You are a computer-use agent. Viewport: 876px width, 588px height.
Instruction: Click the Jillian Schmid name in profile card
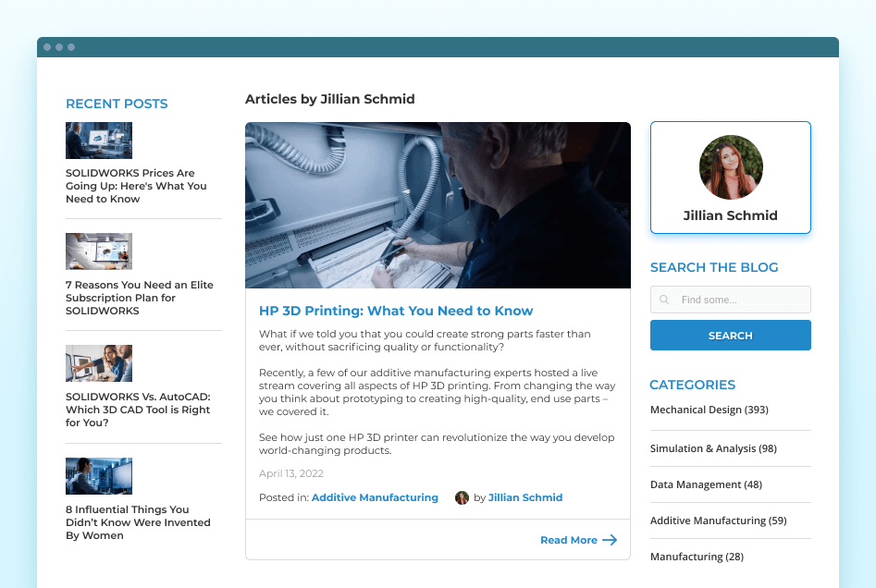(x=730, y=215)
